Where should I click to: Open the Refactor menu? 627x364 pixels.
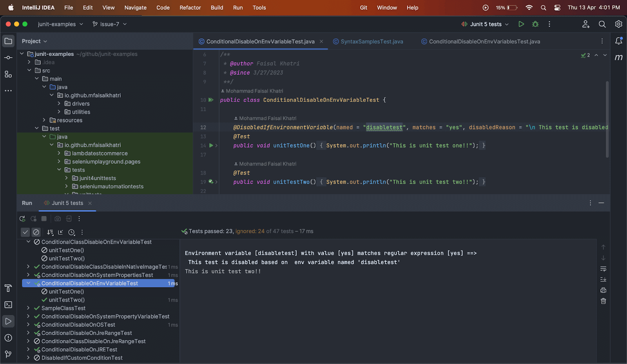pyautogui.click(x=190, y=7)
